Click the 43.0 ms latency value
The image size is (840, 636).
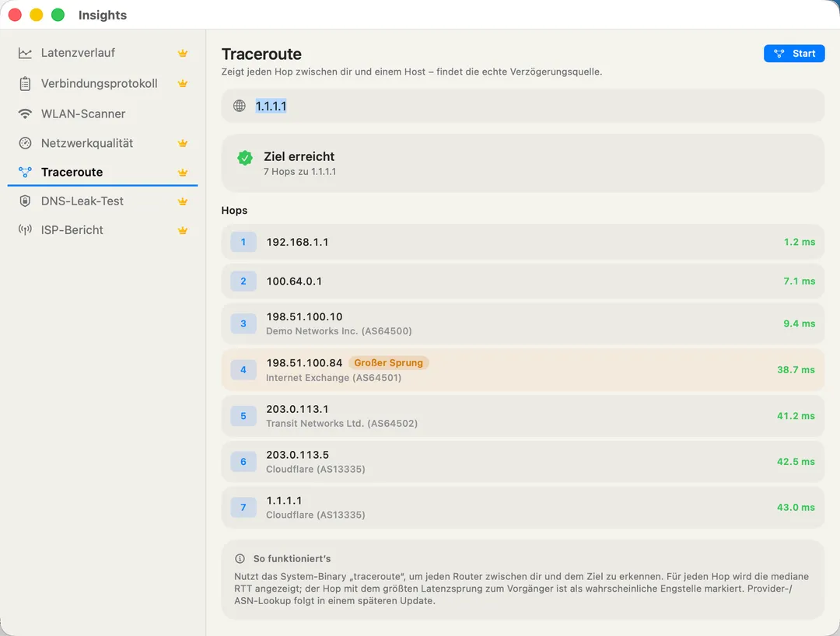click(x=796, y=507)
